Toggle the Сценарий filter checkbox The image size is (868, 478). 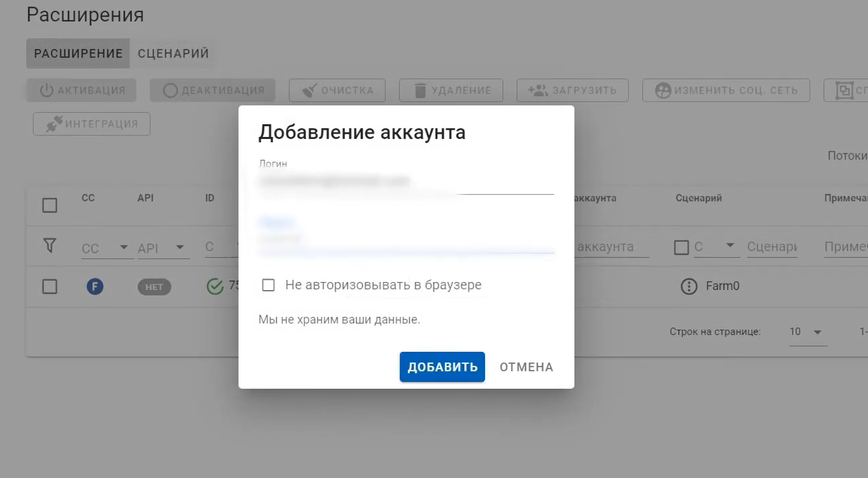pyautogui.click(x=681, y=248)
